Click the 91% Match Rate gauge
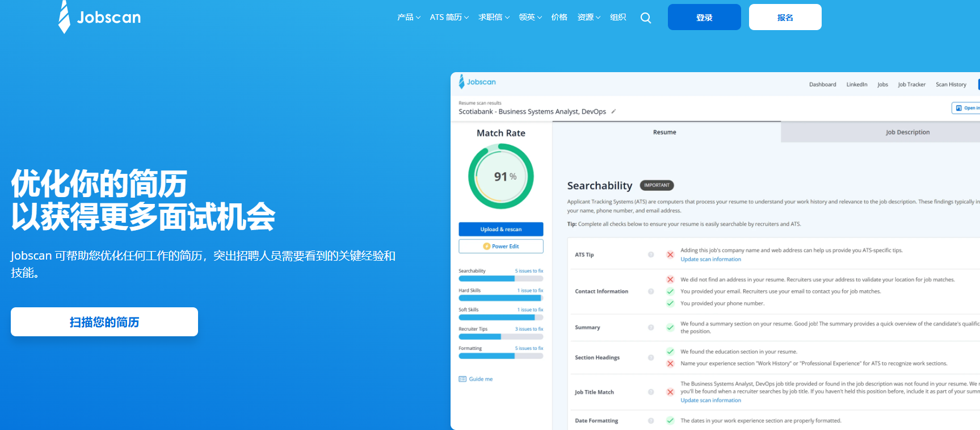The height and width of the screenshot is (430, 980). click(x=501, y=176)
